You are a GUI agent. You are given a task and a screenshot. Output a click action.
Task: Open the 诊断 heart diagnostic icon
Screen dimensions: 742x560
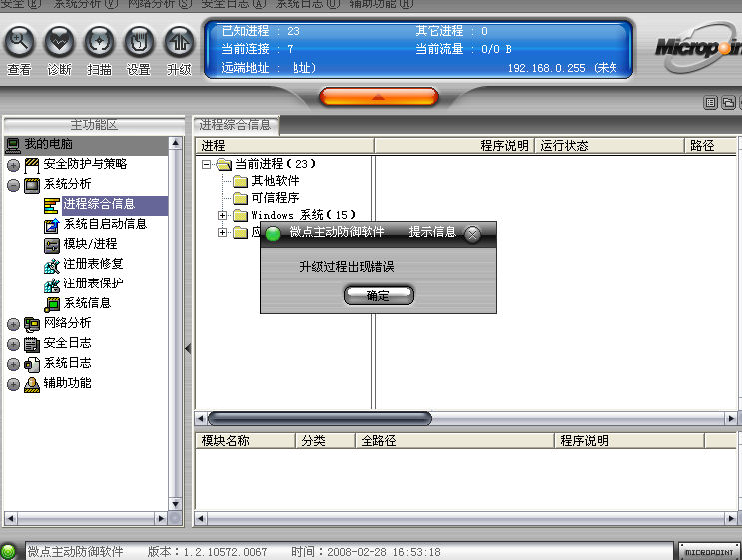(59, 42)
